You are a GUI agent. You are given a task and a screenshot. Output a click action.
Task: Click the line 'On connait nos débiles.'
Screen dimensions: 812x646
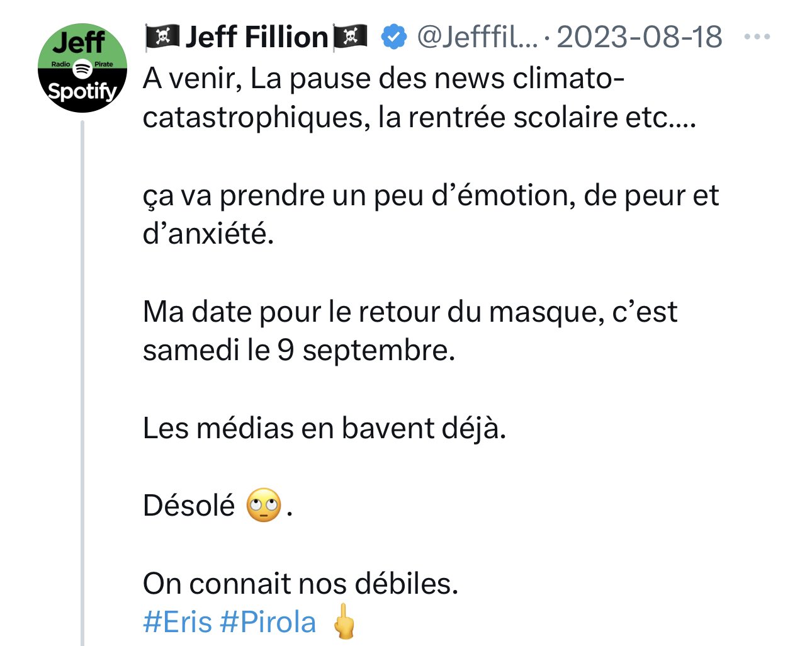pyautogui.click(x=300, y=584)
